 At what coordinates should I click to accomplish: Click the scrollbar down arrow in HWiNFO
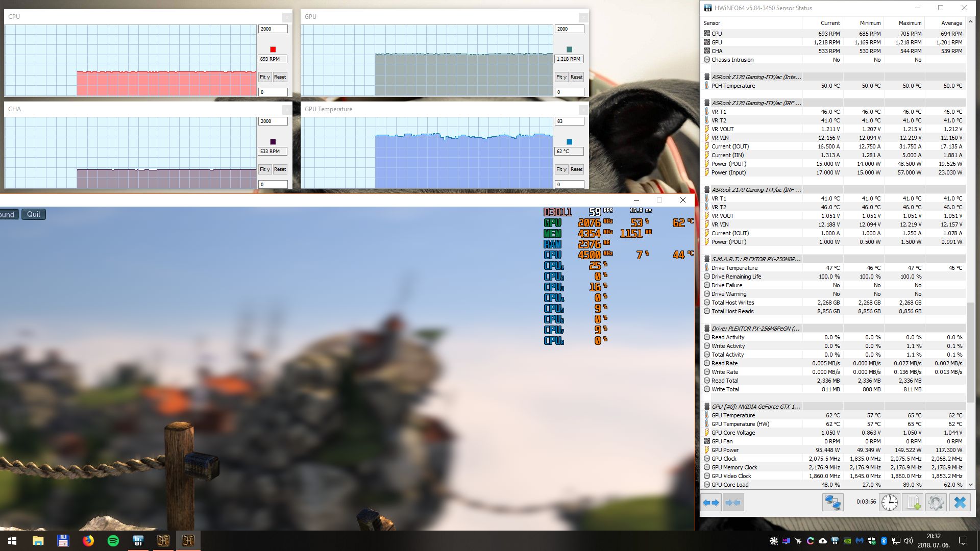tap(970, 485)
